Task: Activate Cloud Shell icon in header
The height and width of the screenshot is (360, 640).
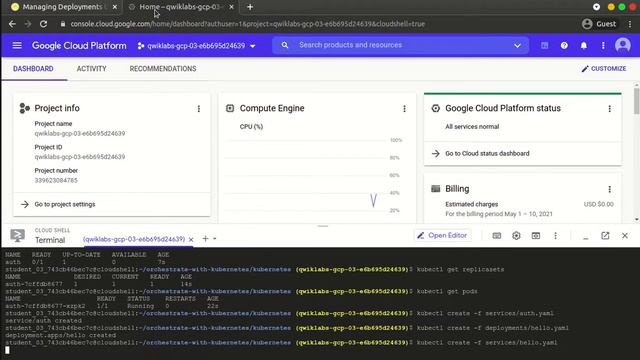Action: pyautogui.click(x=544, y=46)
